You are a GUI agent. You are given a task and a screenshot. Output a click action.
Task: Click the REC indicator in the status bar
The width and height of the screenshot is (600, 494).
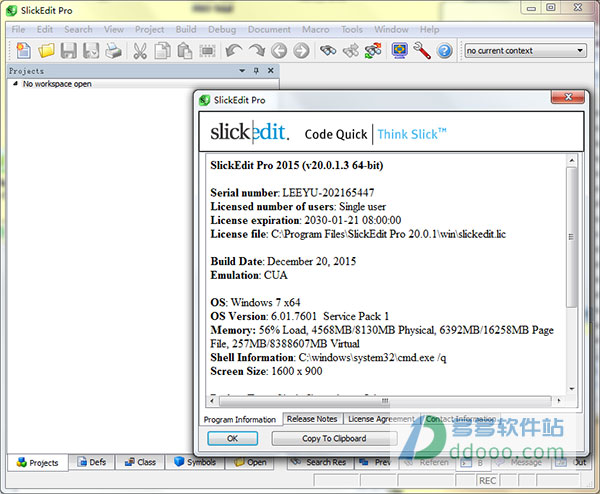pyautogui.click(x=487, y=481)
